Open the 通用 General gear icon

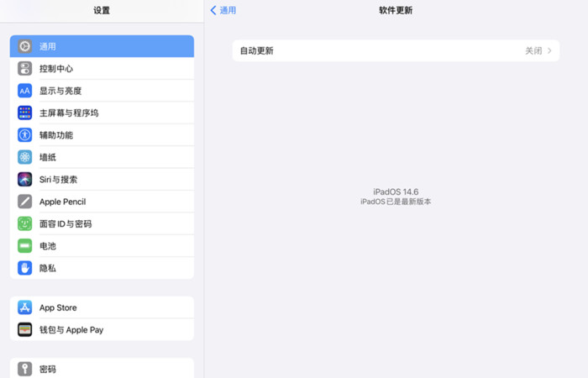[x=24, y=46]
